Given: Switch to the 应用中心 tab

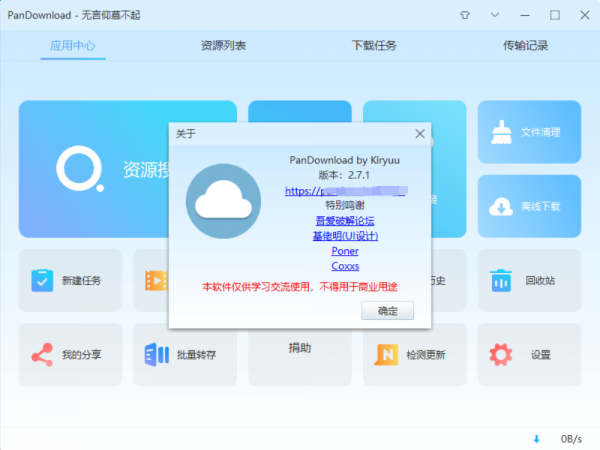Looking at the screenshot, I should (73, 46).
